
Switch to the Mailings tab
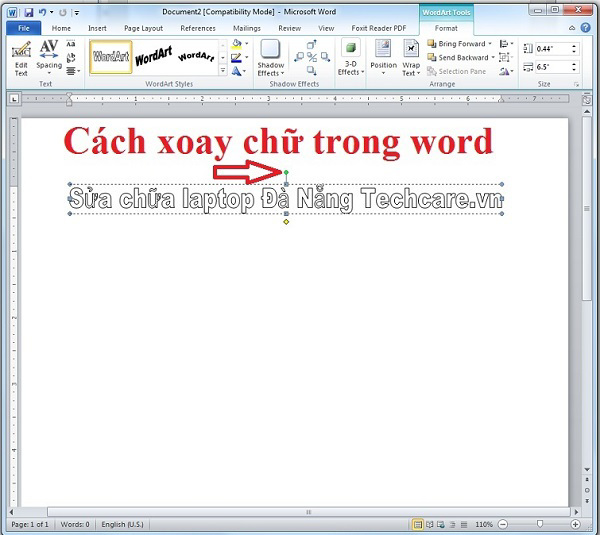tap(247, 28)
